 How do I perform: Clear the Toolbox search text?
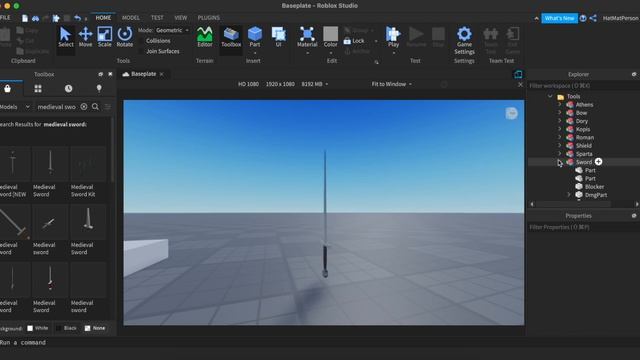84,107
